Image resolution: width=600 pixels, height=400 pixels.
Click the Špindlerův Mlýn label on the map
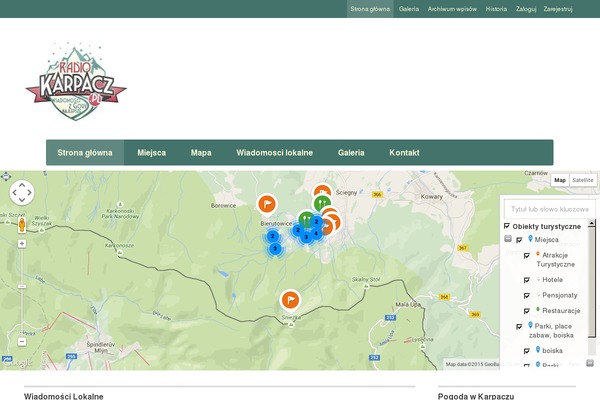pos(101,347)
